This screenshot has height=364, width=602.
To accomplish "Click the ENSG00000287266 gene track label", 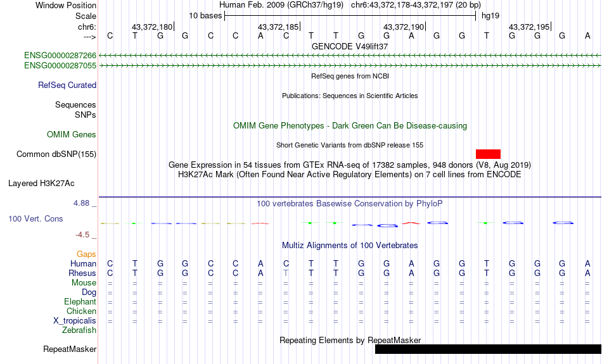I will pyautogui.click(x=60, y=56).
